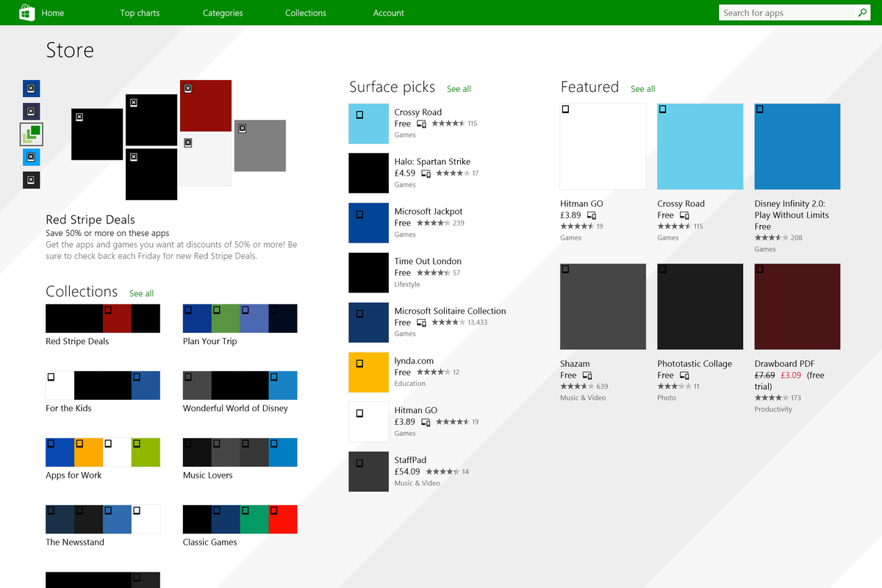The width and height of the screenshot is (882, 588).
Task: Click the "lynda.com" title text
Action: click(x=414, y=361)
